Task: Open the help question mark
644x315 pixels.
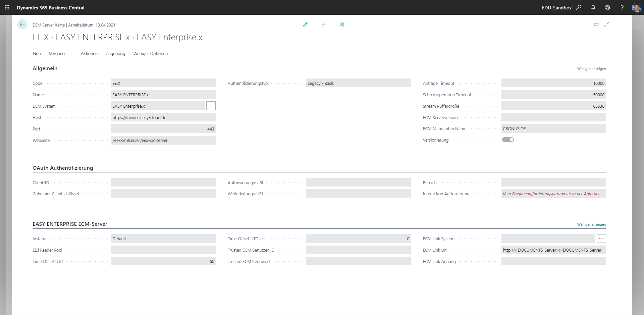Action: coord(622,7)
